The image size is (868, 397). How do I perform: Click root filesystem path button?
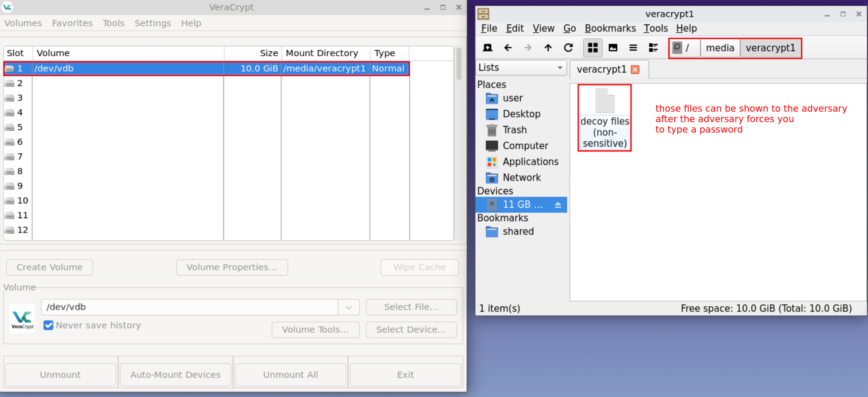[x=685, y=48]
